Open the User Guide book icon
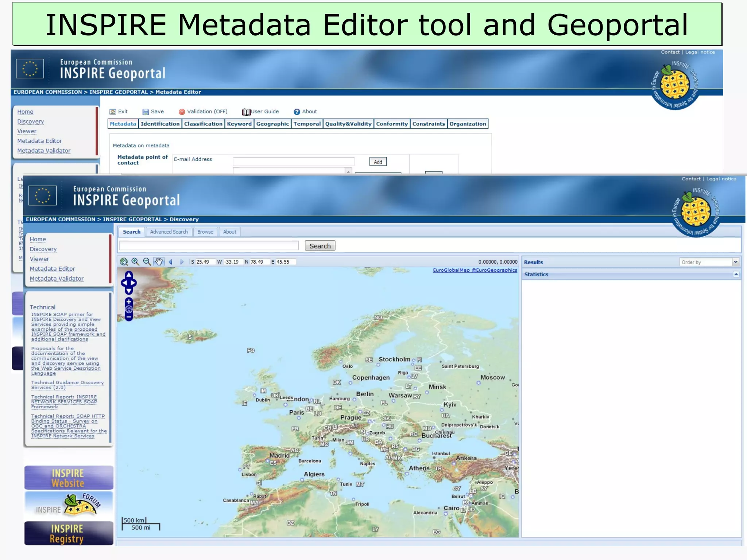This screenshot has height=560, width=747. tap(246, 112)
